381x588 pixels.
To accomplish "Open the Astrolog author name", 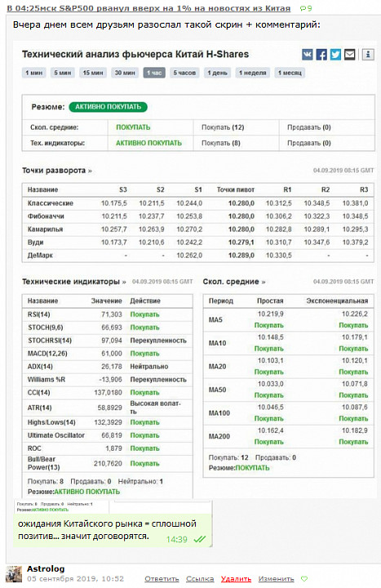I will [x=46, y=569].
